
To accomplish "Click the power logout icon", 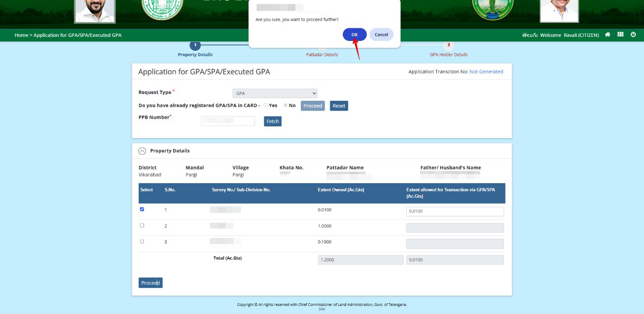I will 633,34.
